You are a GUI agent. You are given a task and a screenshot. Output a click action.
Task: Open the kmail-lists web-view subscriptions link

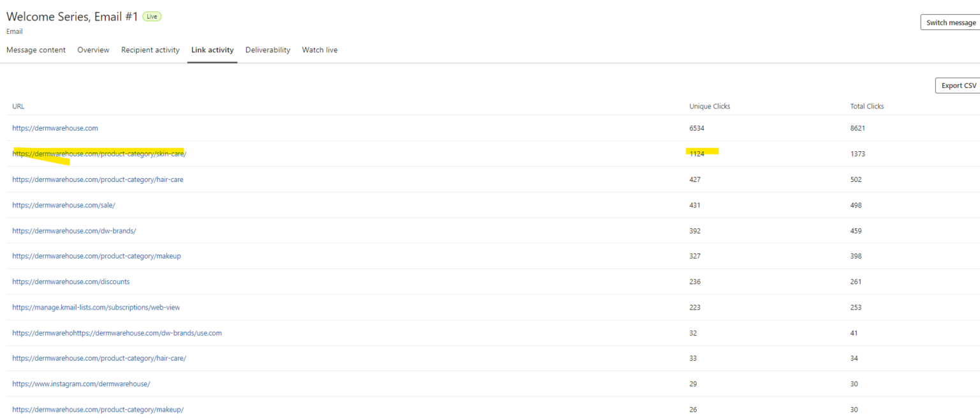coord(96,307)
